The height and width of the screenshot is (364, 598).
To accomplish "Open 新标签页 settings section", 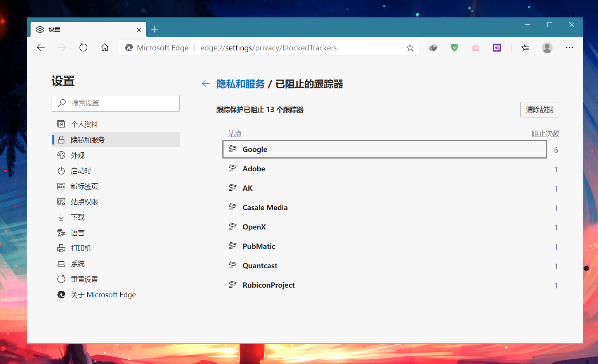I will point(116,186).
